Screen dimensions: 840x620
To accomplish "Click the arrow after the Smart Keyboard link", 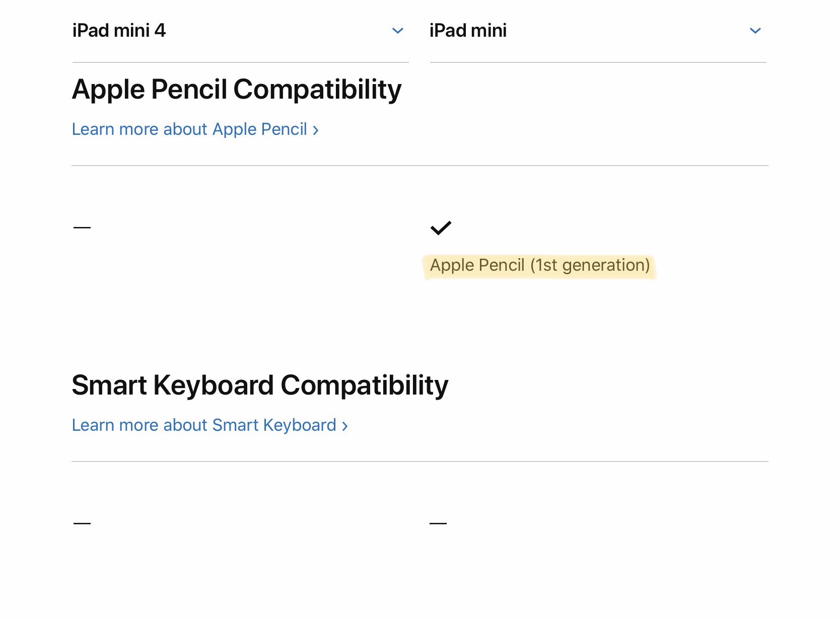I will pyautogui.click(x=345, y=426).
